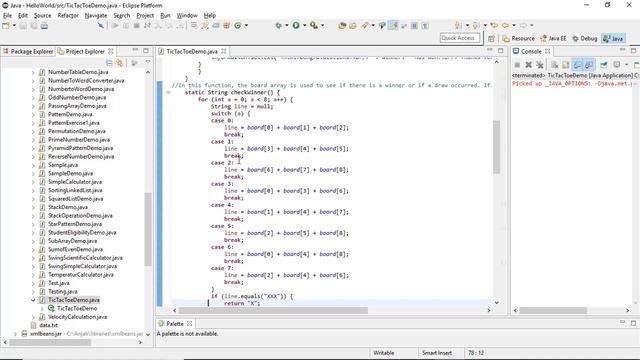Open the Navigate menu
Image resolution: width=640 pixels, height=360 pixels.
click(x=96, y=16)
